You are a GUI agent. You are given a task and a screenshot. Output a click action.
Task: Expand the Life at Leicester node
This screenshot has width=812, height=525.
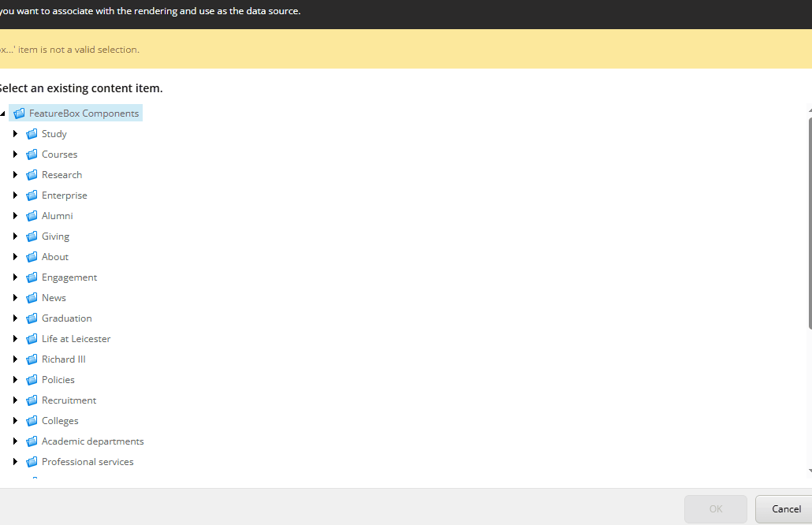[x=16, y=338]
